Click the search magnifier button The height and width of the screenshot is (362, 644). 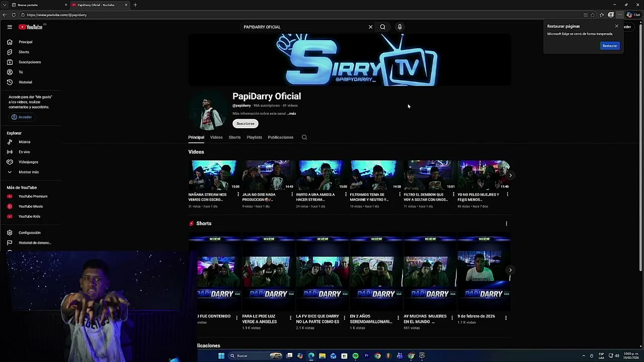coord(383,27)
